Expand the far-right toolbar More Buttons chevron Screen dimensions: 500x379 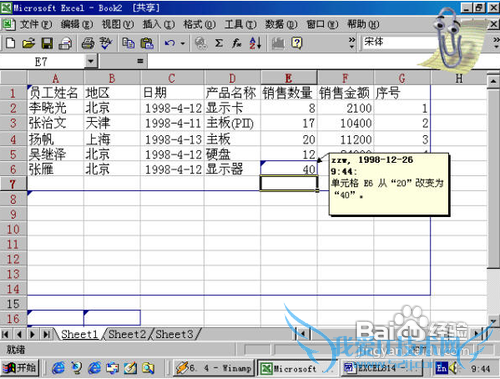click(496, 43)
